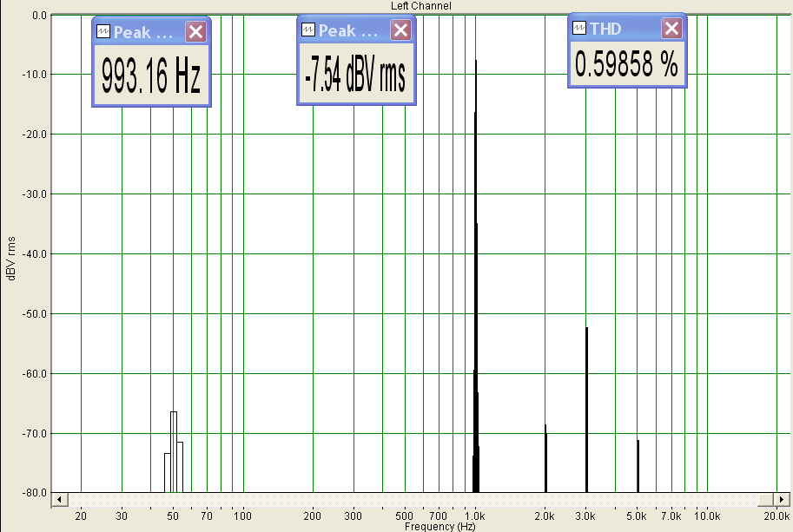Click the 1.0k frequency axis tick label

(475, 516)
